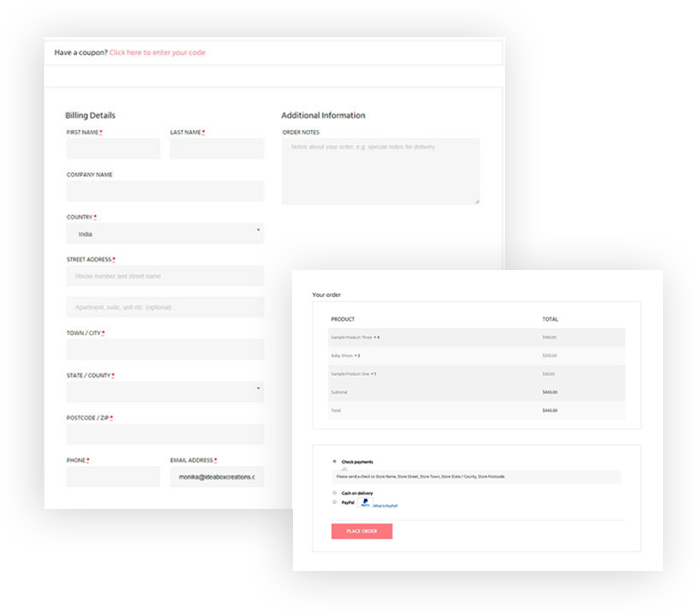The width and height of the screenshot is (699, 614).
Task: Expand the State / County dropdown
Action: (165, 392)
